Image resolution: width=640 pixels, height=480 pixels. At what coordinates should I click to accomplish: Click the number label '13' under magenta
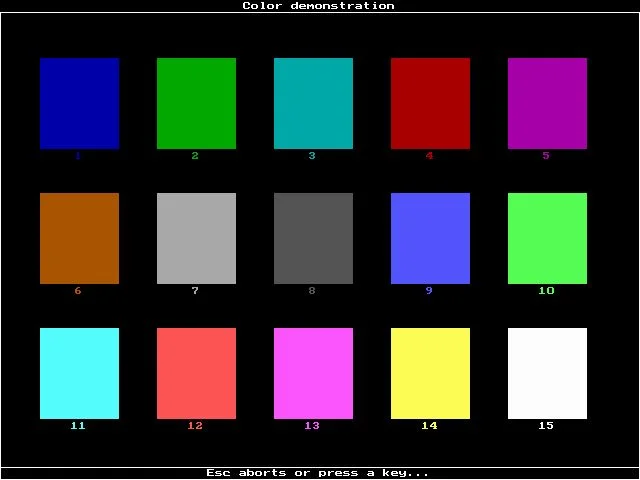[x=312, y=426]
